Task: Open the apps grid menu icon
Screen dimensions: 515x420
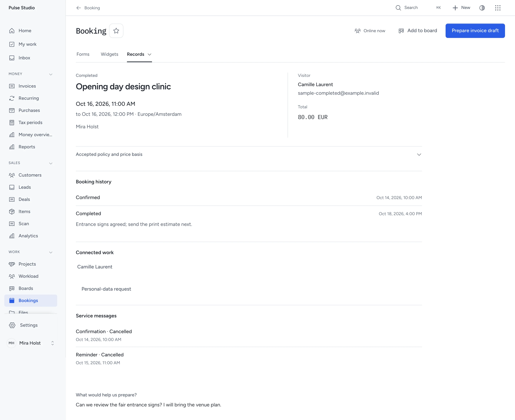Action: point(498,8)
